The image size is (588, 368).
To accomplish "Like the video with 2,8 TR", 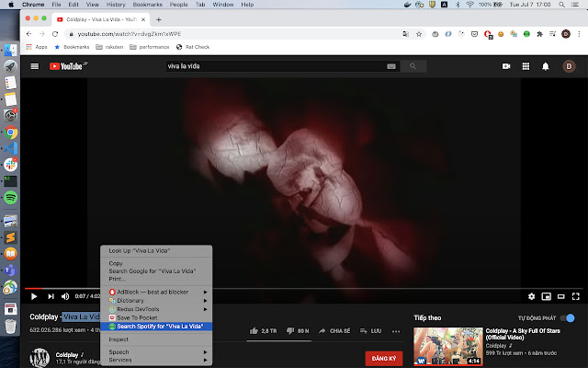I will click(263, 331).
